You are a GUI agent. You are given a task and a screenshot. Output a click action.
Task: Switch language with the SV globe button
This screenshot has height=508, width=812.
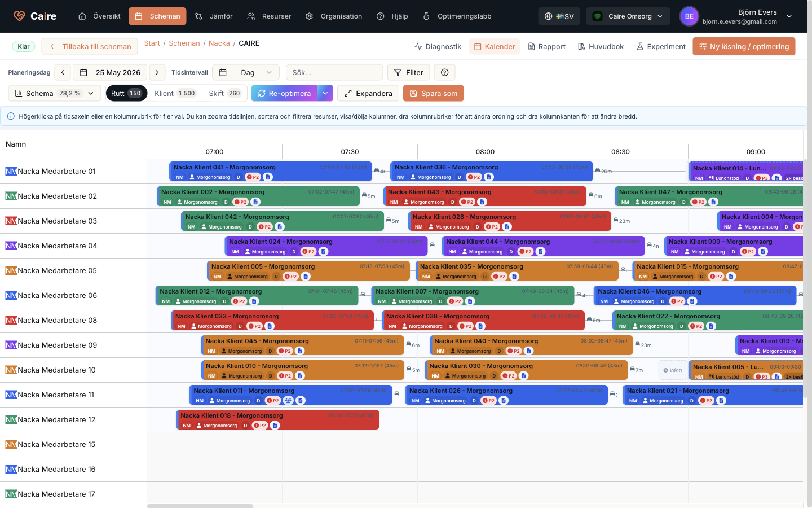click(559, 16)
